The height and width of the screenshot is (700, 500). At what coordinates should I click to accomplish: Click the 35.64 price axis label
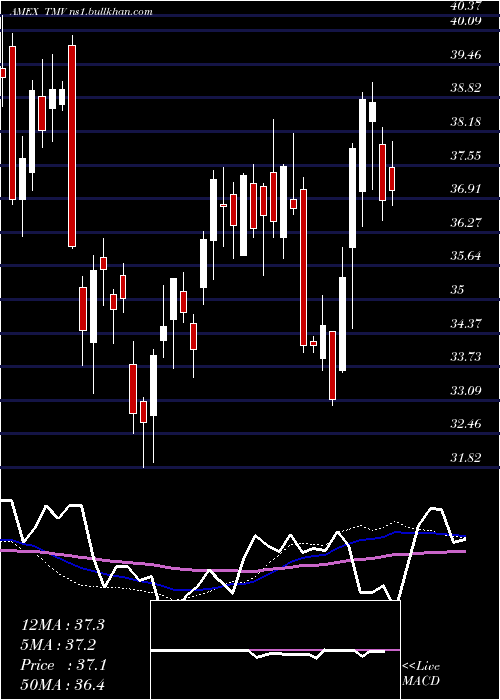pyautogui.click(x=466, y=256)
